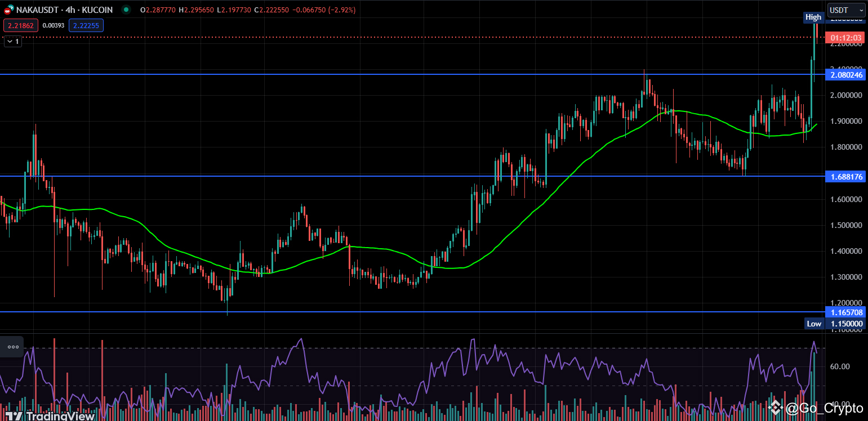Select the 2.080246 horizontal line price label
The width and height of the screenshot is (868, 421).
tap(845, 75)
